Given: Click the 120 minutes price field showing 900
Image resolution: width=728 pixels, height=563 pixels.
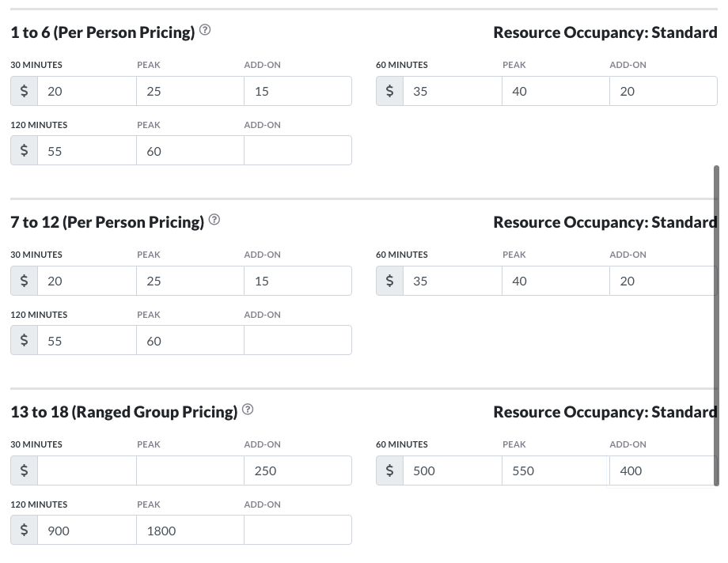Looking at the screenshot, I should point(86,531).
